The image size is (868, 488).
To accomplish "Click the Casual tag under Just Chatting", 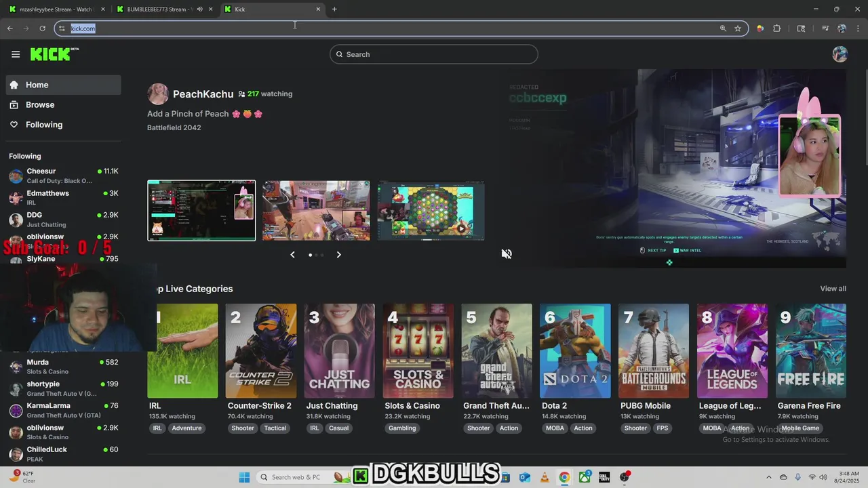I will click(338, 428).
